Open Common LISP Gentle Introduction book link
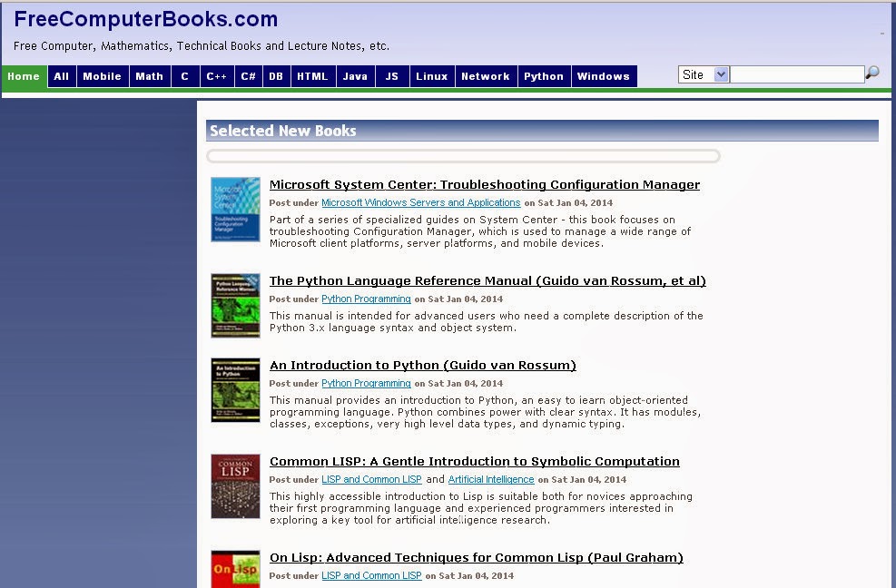Screen dimensions: 896x588 coord(474,461)
